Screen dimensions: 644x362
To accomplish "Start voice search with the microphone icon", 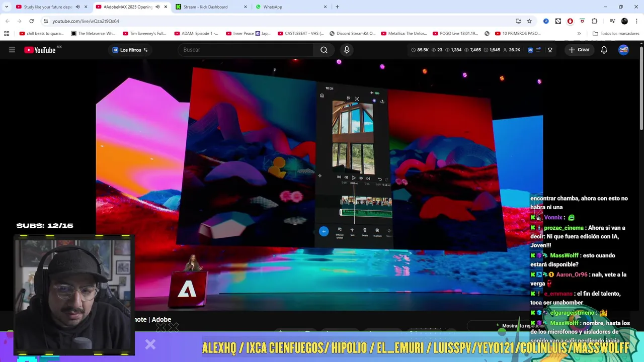I will pyautogui.click(x=347, y=50).
